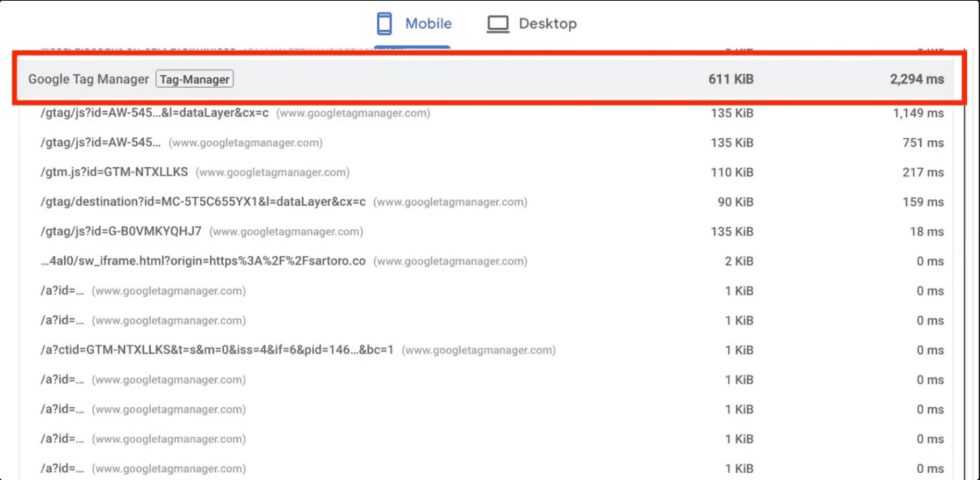The height and width of the screenshot is (480, 980).
Task: Open the gtag/js AW-545 dataLayer URL
Action: [154, 113]
